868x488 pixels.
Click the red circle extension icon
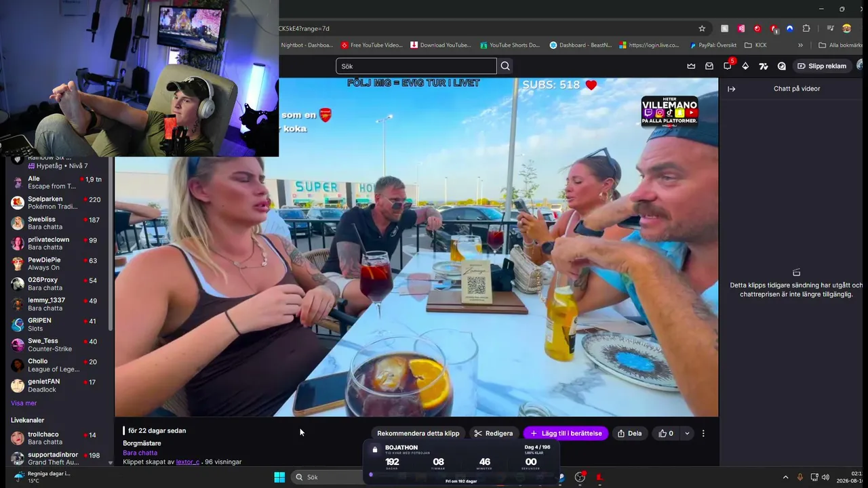(x=757, y=28)
